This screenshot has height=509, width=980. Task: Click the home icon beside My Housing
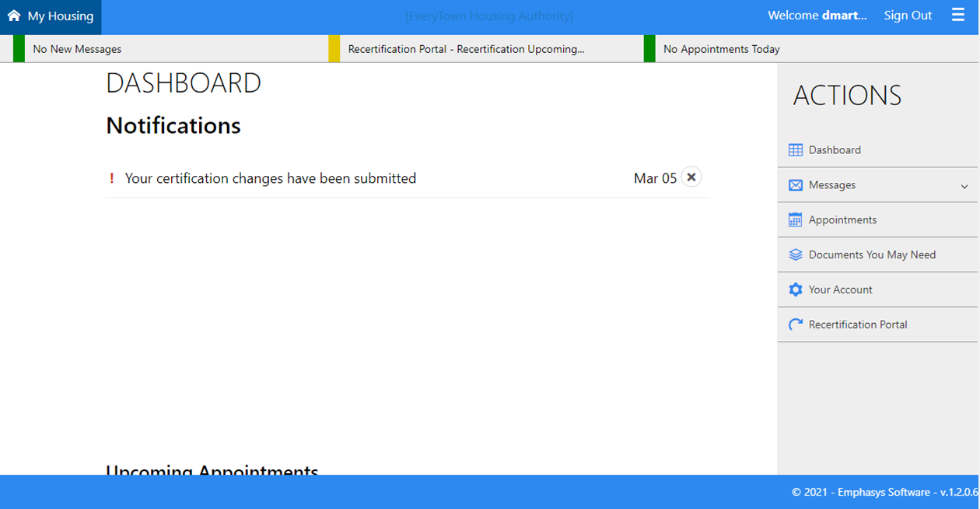click(14, 16)
